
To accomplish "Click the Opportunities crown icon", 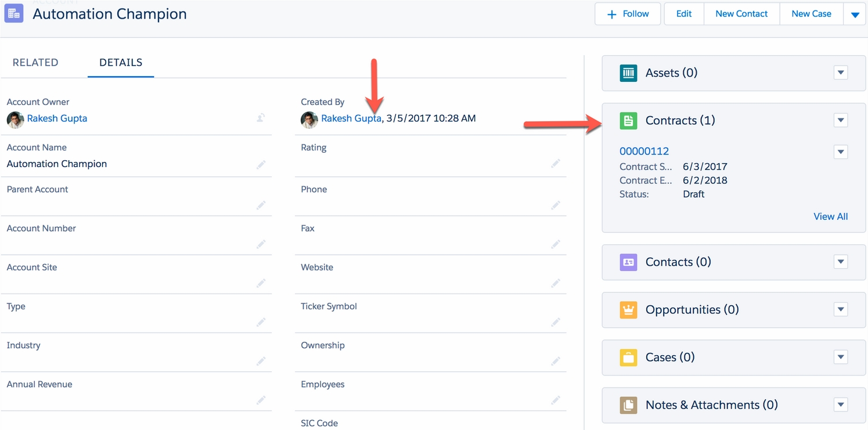I will 628,310.
